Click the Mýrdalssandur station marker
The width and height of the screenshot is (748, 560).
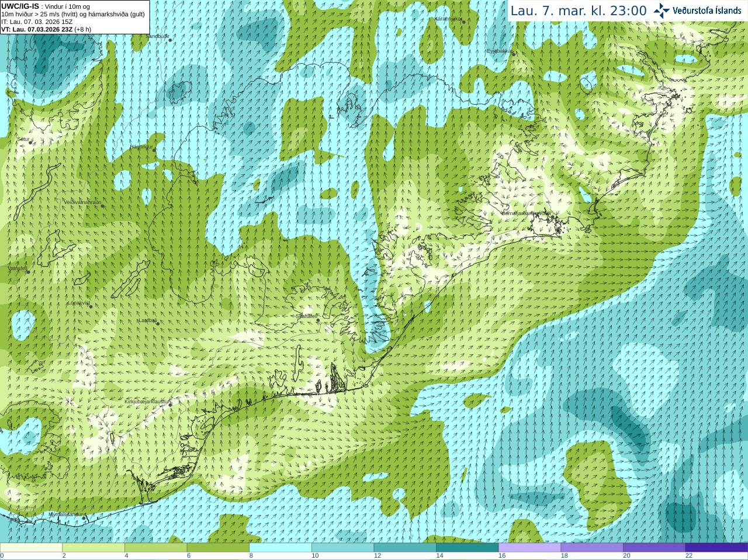point(84,518)
